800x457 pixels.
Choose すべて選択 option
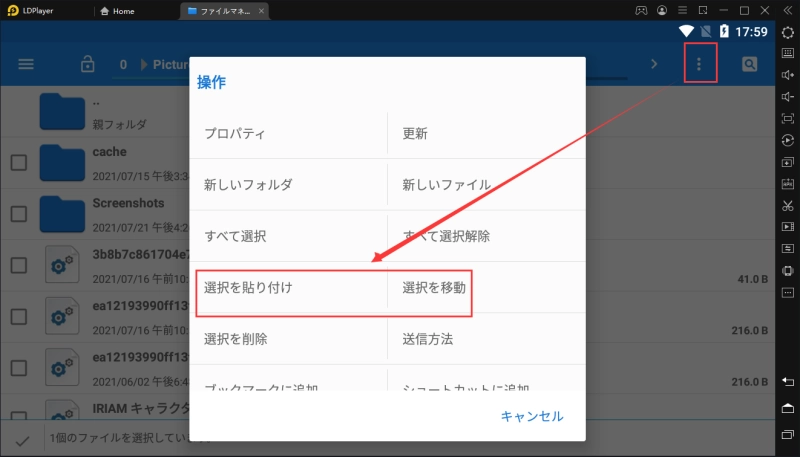tap(288, 236)
